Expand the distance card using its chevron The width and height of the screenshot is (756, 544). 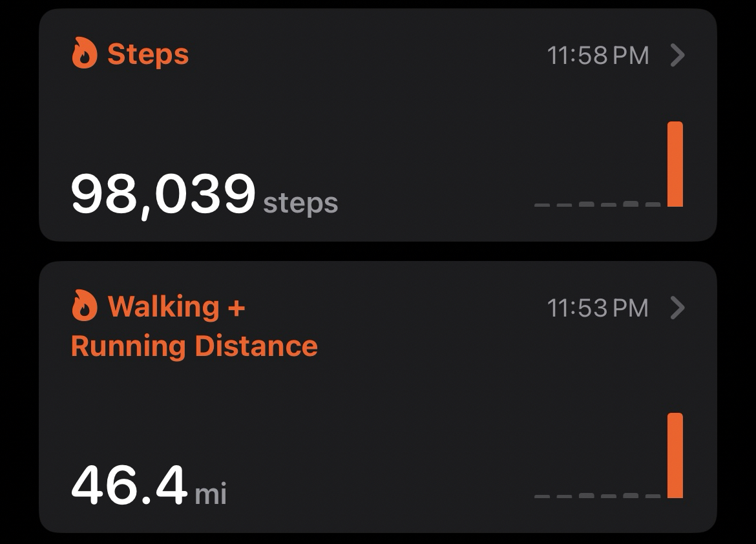tap(677, 308)
